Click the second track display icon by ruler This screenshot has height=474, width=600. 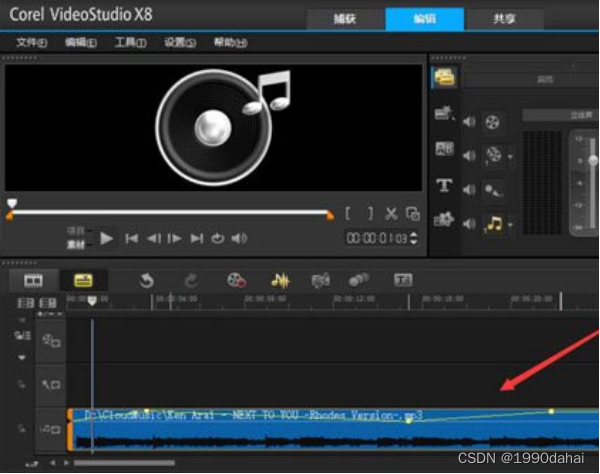[x=48, y=303]
